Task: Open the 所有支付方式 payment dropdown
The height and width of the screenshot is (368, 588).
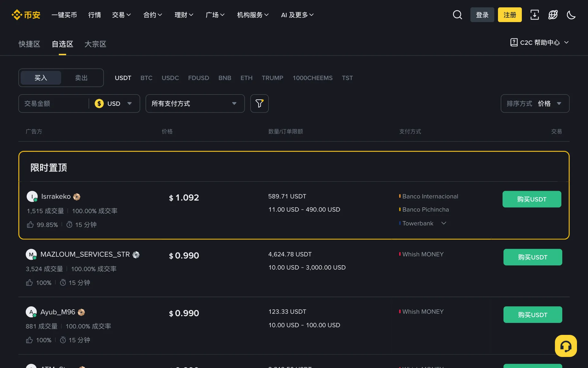Action: click(195, 104)
